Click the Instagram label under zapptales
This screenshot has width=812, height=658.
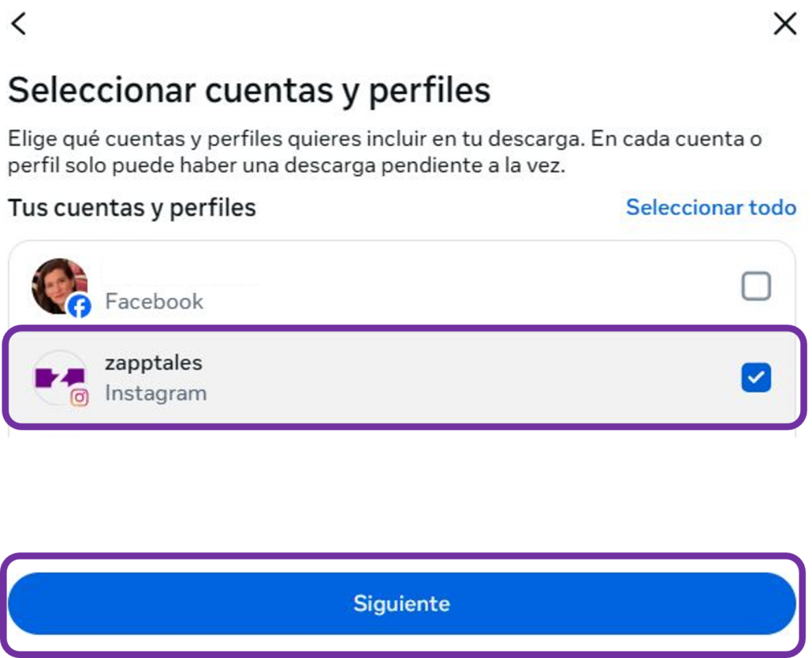pyautogui.click(x=156, y=393)
